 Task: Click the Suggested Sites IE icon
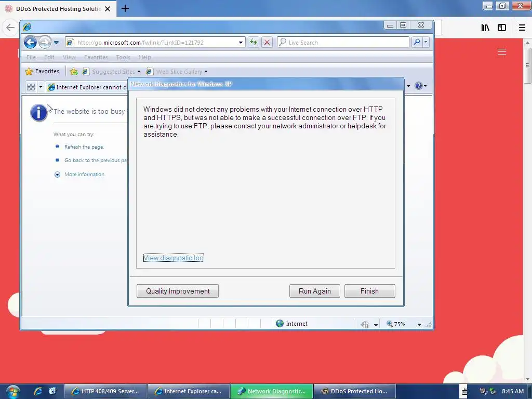(x=86, y=72)
